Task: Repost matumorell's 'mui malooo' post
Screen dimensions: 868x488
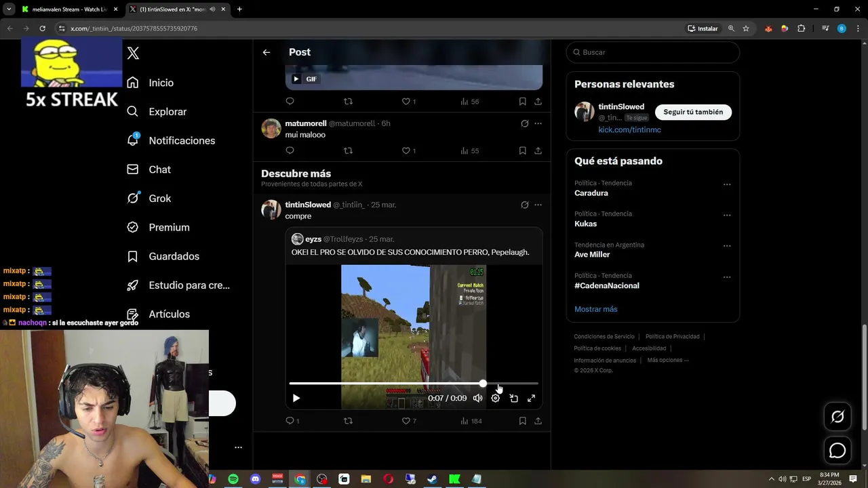Action: click(x=348, y=150)
